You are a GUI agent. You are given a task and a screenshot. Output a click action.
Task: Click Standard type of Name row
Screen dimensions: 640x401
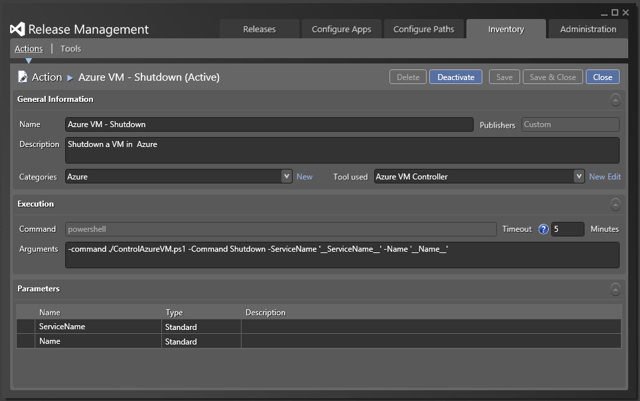point(201,341)
